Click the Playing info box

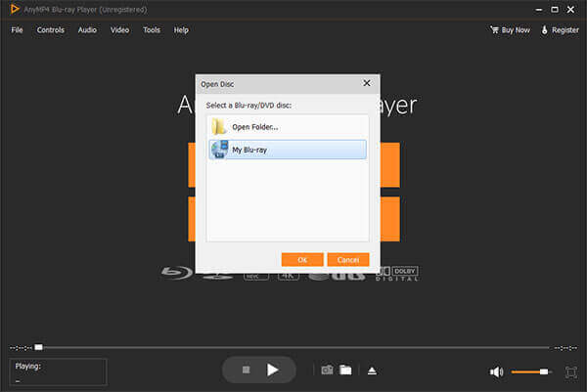(58, 372)
